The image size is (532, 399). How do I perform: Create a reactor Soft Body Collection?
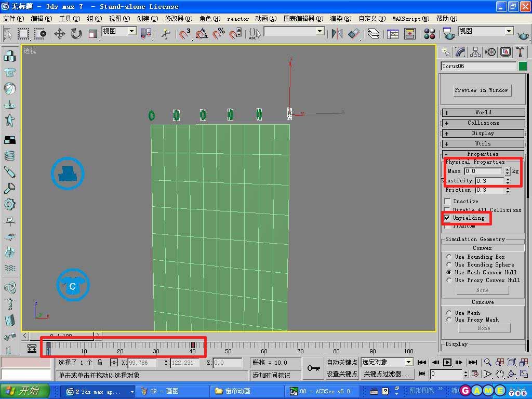[x=9, y=88]
